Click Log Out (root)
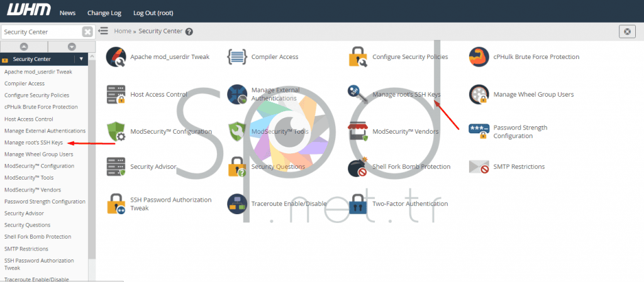The width and height of the screenshot is (644, 282). (x=153, y=13)
